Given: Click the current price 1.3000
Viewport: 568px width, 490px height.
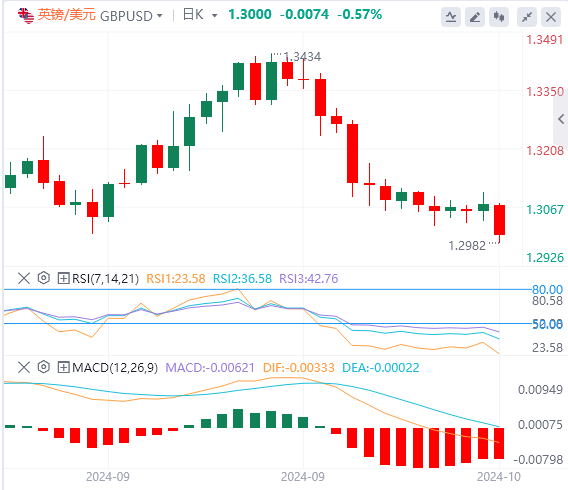Looking at the screenshot, I should (x=250, y=15).
